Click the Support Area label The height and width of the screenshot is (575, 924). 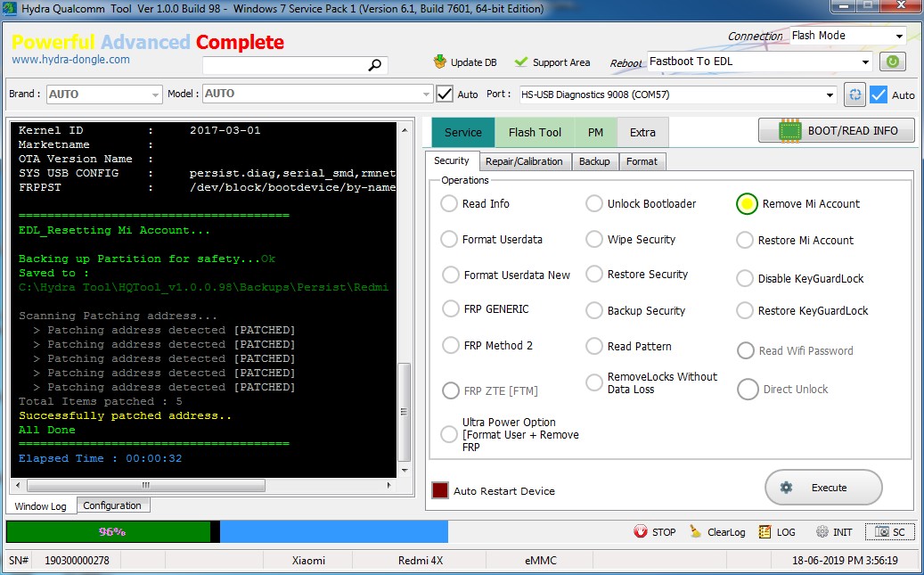(561, 62)
